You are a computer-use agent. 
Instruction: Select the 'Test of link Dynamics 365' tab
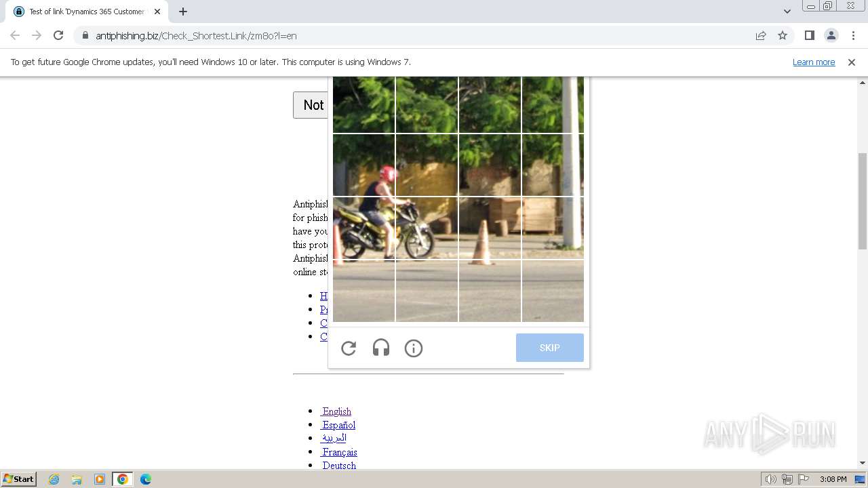coord(87,12)
